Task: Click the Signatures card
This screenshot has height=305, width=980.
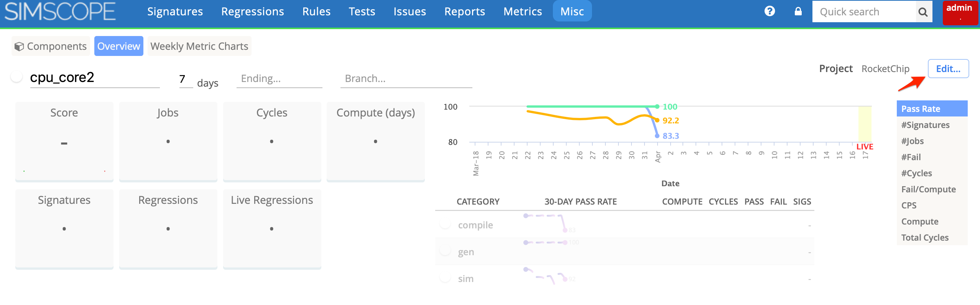Action: point(64,229)
